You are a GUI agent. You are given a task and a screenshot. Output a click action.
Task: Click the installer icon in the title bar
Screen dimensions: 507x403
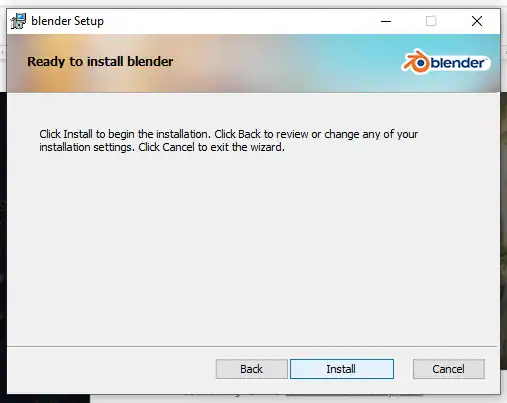18,21
